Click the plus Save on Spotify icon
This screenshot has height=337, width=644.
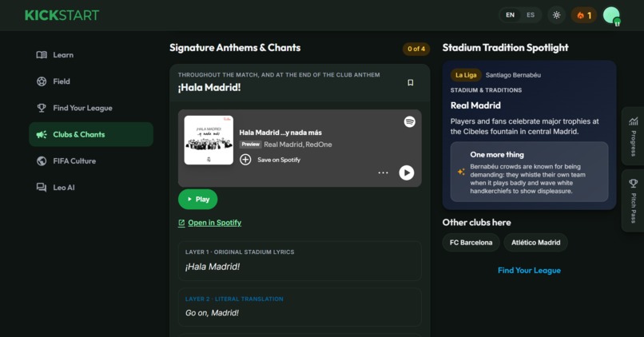tap(245, 160)
